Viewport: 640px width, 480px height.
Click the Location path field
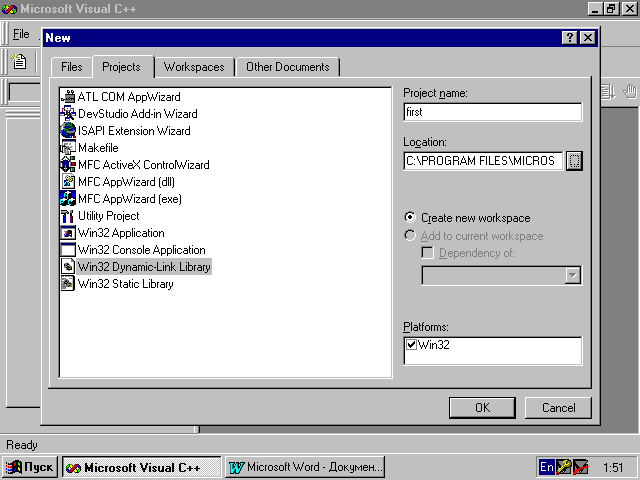483,161
